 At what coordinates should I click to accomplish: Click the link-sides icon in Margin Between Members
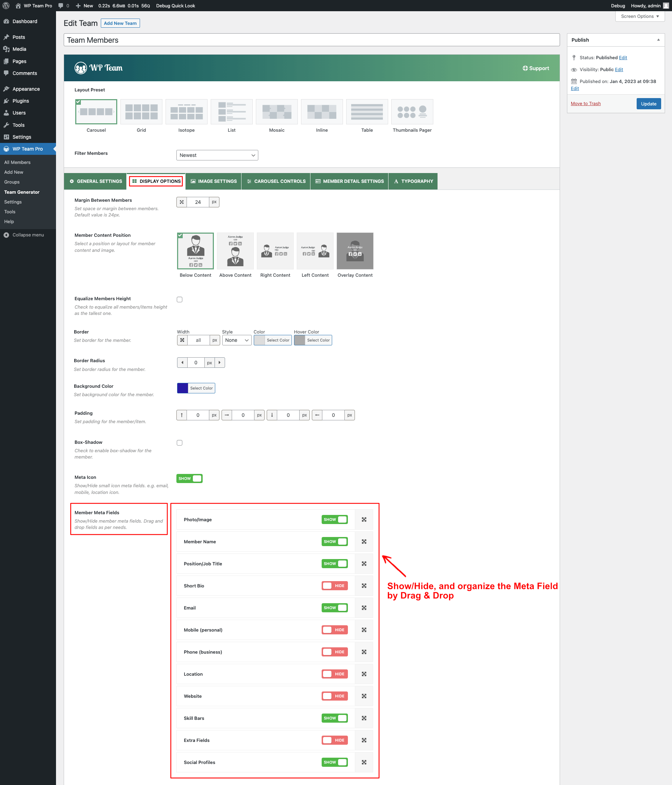pyautogui.click(x=181, y=202)
